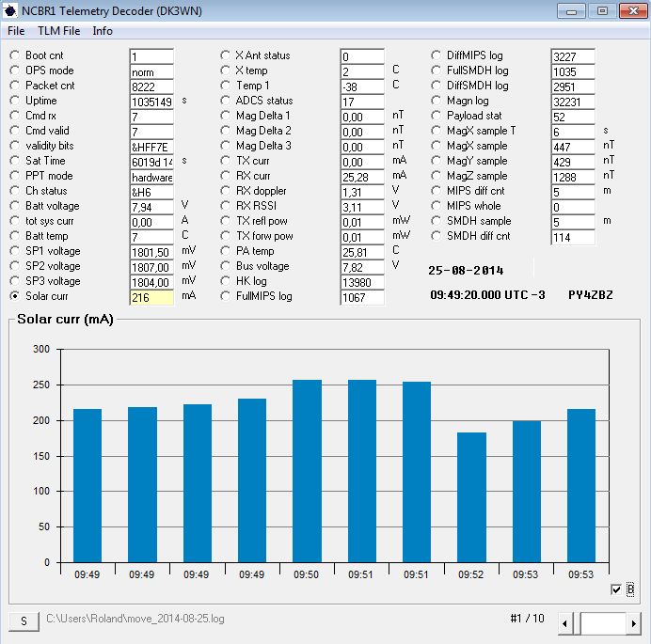Select the PA temp radio button
This screenshot has height=644, width=651.
[x=225, y=251]
